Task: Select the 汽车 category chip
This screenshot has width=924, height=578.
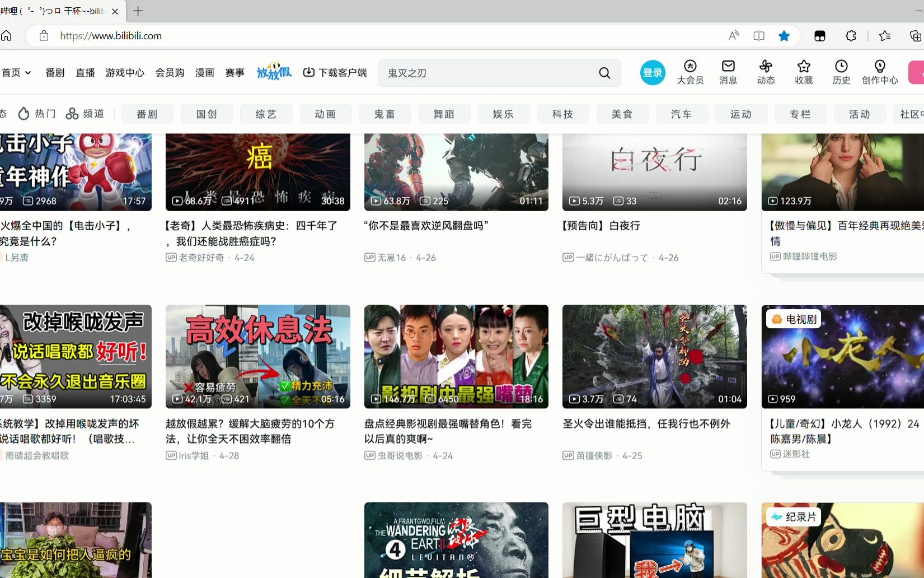Action: [681, 114]
